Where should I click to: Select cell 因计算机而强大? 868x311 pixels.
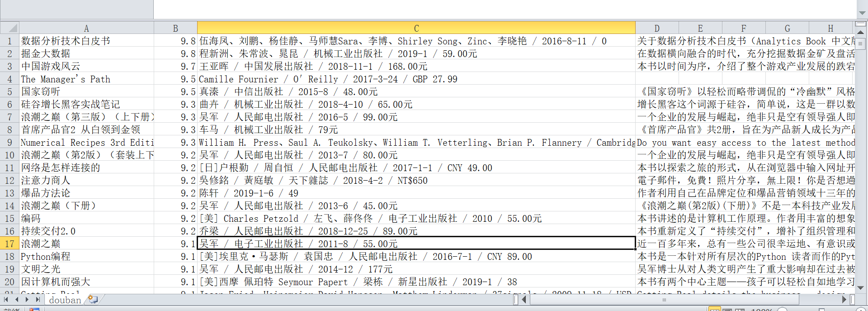tap(86, 282)
